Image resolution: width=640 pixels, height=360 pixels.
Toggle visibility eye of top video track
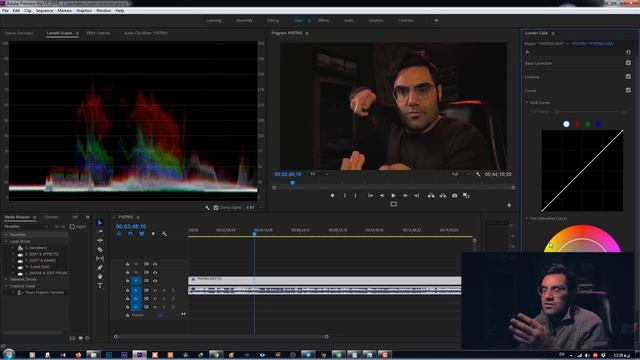tap(155, 264)
